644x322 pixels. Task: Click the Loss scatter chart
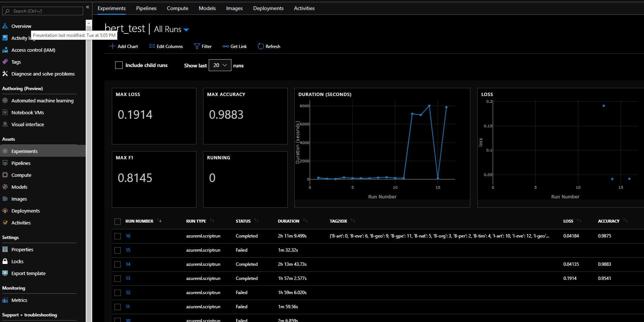click(x=561, y=147)
